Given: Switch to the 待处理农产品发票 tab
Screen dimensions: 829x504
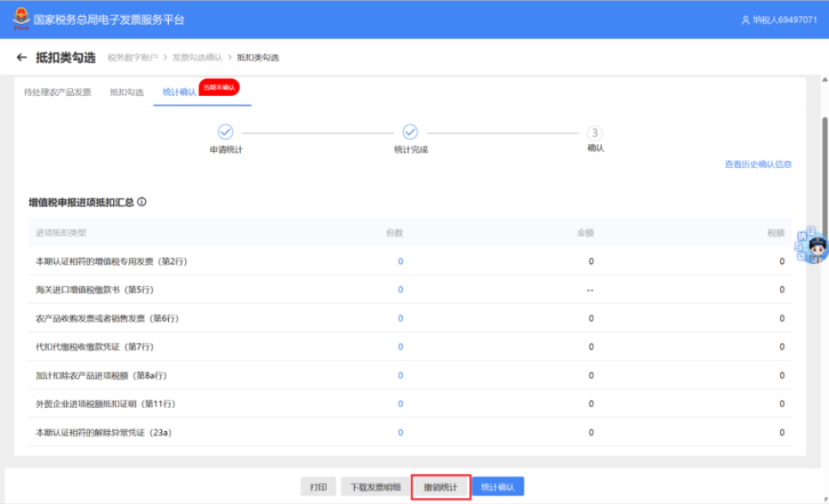Looking at the screenshot, I should pyautogui.click(x=58, y=93).
